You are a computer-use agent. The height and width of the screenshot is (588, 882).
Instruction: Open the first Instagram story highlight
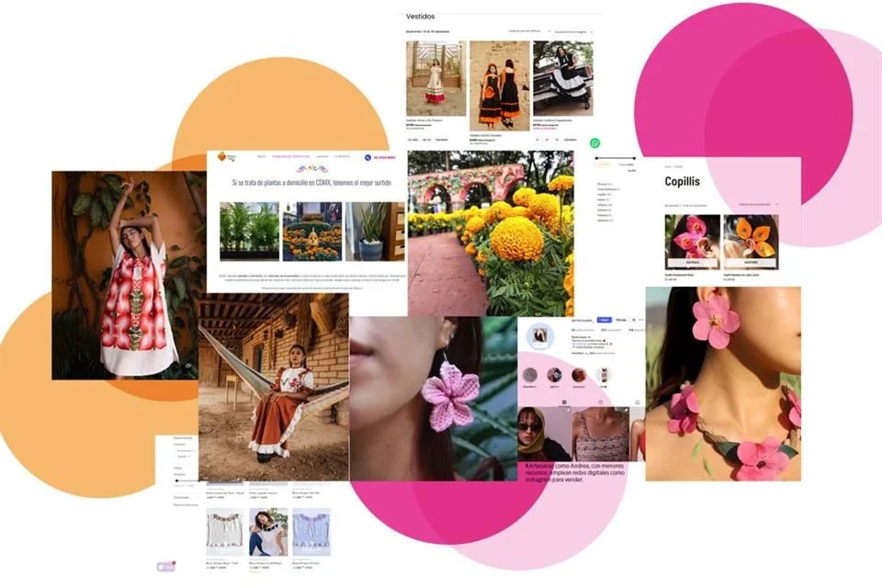coord(530,375)
